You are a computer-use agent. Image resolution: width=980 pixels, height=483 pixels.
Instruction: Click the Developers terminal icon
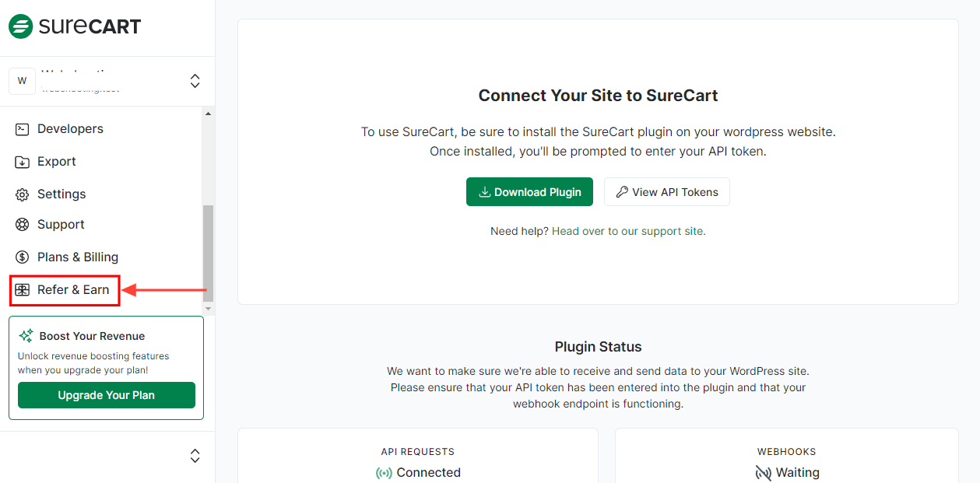click(23, 129)
